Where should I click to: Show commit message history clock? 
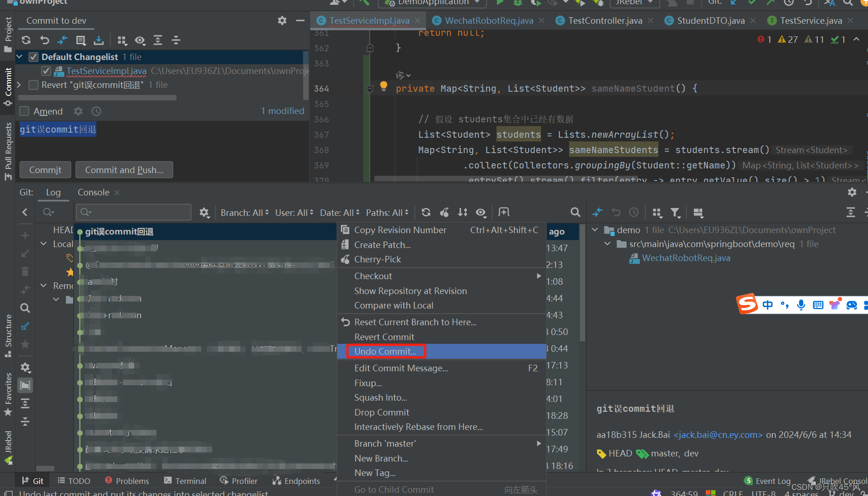96,111
